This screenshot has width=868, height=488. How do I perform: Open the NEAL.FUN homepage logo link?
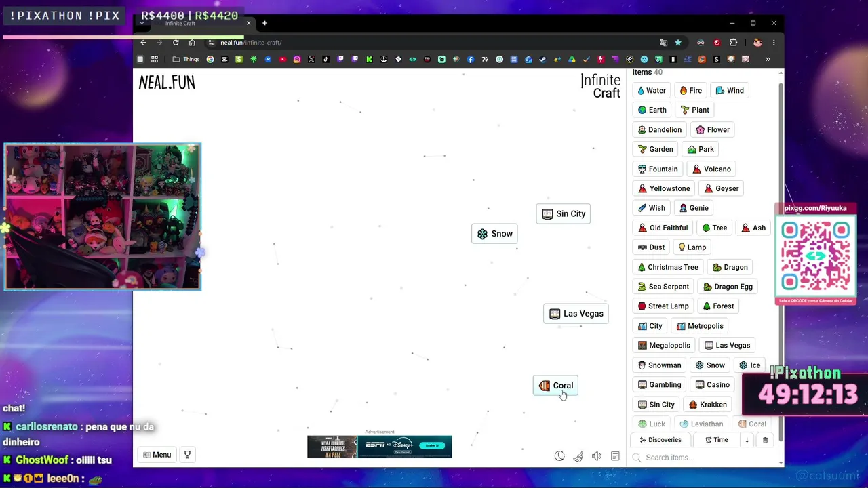click(167, 83)
